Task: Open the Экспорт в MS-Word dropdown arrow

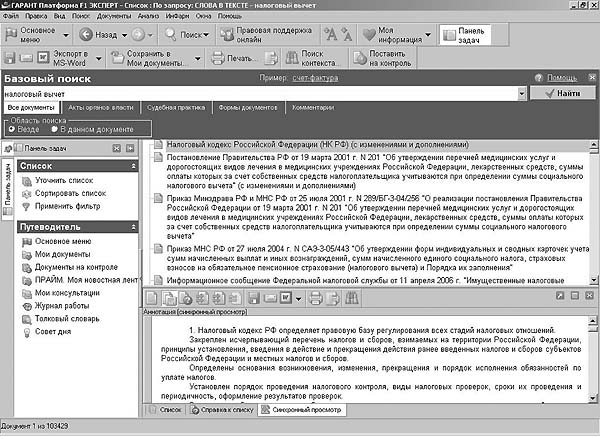Action: (99, 59)
